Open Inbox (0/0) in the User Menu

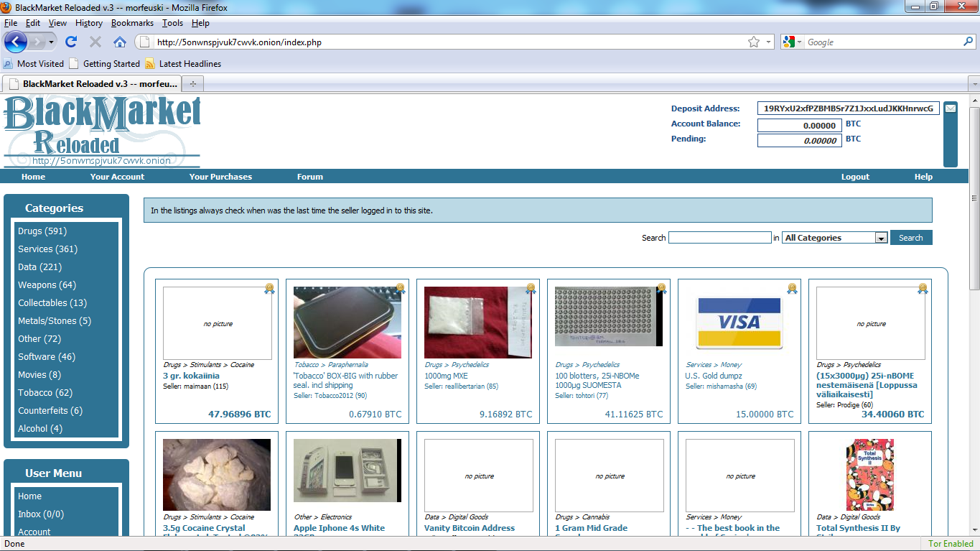(41, 514)
